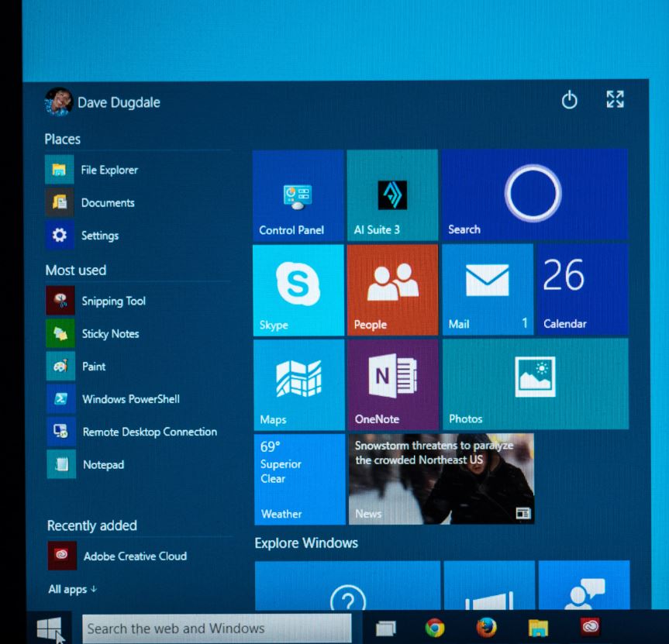Launch the Maps tile
The width and height of the screenshot is (669, 644).
pyautogui.click(x=298, y=384)
